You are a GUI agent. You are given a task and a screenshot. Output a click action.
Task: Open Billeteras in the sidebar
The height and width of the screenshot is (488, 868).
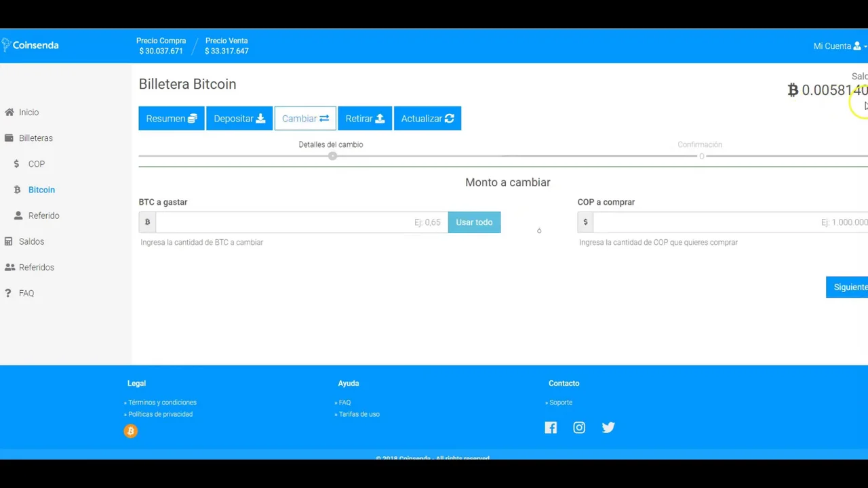tap(36, 138)
